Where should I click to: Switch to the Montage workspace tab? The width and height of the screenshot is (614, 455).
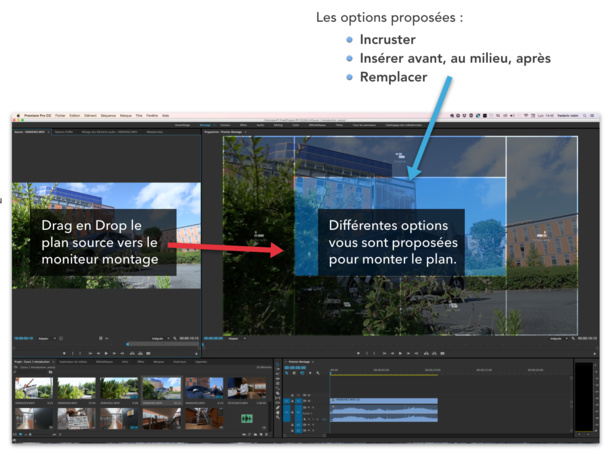(x=205, y=125)
